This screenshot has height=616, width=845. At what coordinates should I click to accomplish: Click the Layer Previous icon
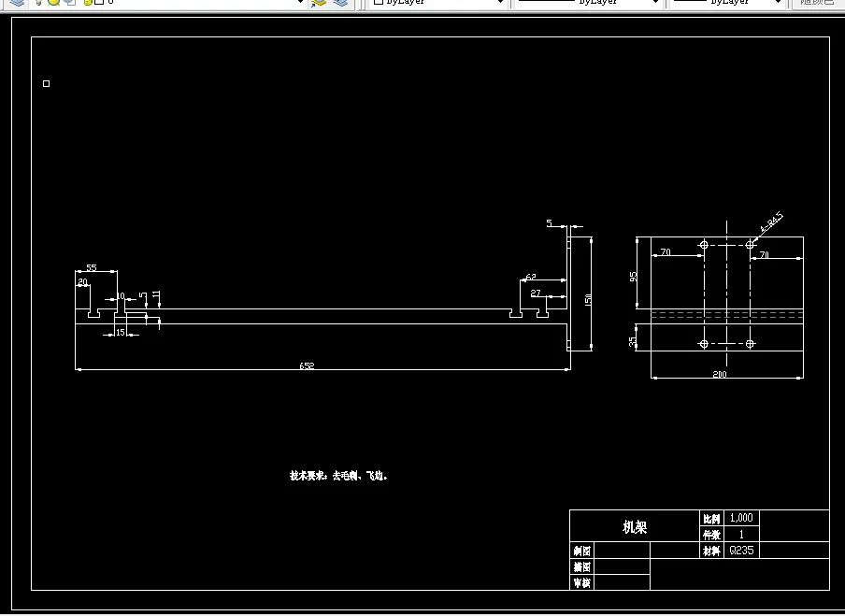click(340, 3)
